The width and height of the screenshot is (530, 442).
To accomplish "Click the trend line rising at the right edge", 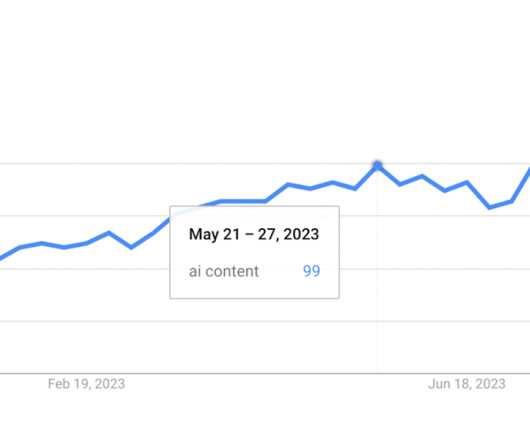I will tap(522, 182).
